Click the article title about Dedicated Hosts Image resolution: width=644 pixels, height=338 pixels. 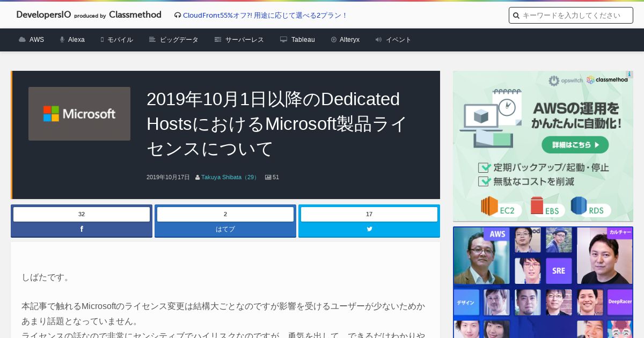(277, 124)
